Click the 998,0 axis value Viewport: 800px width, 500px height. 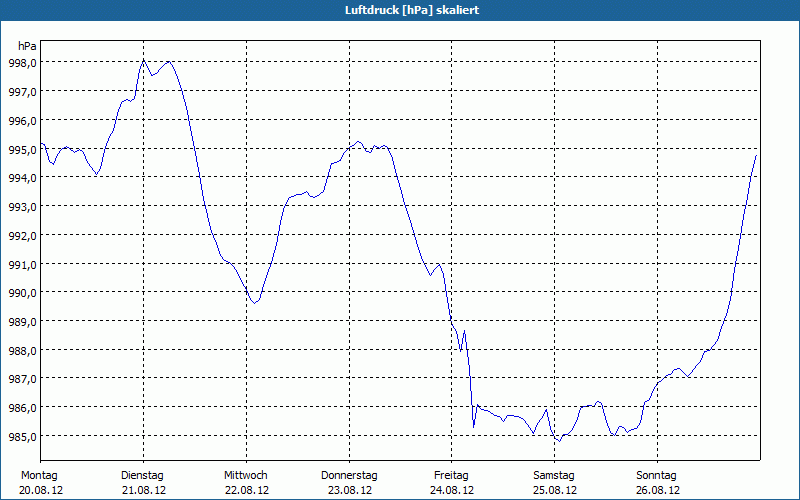(22, 63)
